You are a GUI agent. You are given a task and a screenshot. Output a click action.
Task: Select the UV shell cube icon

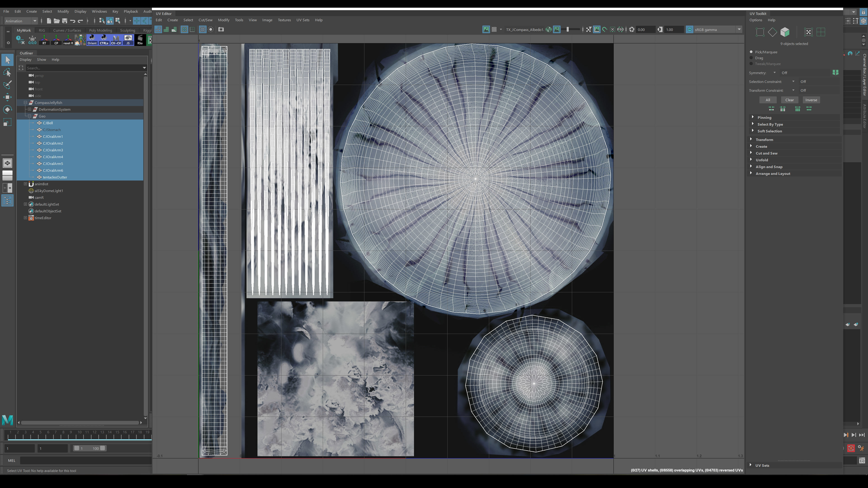pos(785,32)
